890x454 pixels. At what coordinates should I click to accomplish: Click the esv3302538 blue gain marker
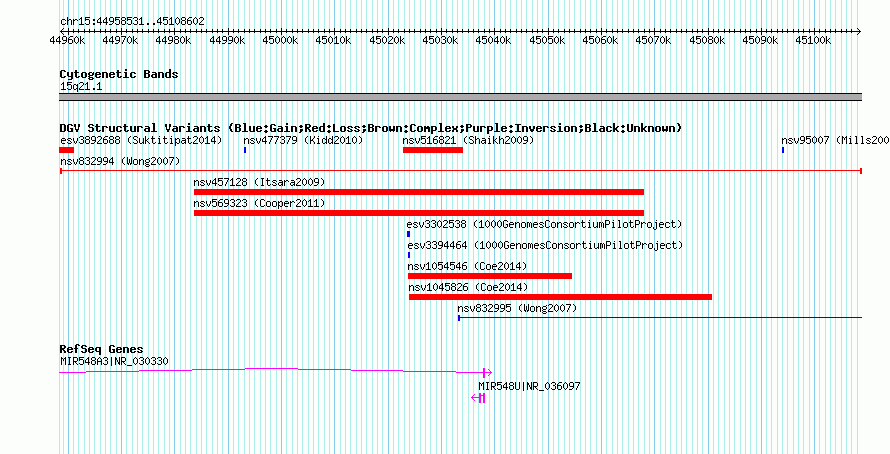[x=408, y=234]
